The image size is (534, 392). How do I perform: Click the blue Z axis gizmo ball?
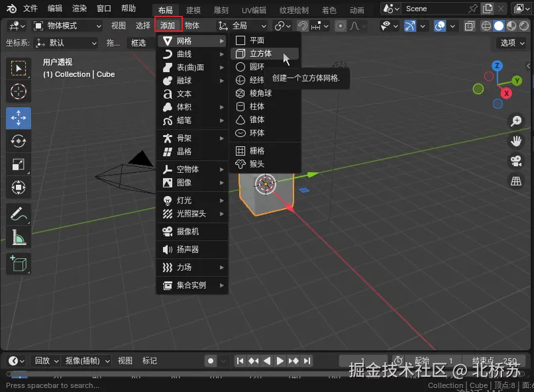click(x=497, y=66)
